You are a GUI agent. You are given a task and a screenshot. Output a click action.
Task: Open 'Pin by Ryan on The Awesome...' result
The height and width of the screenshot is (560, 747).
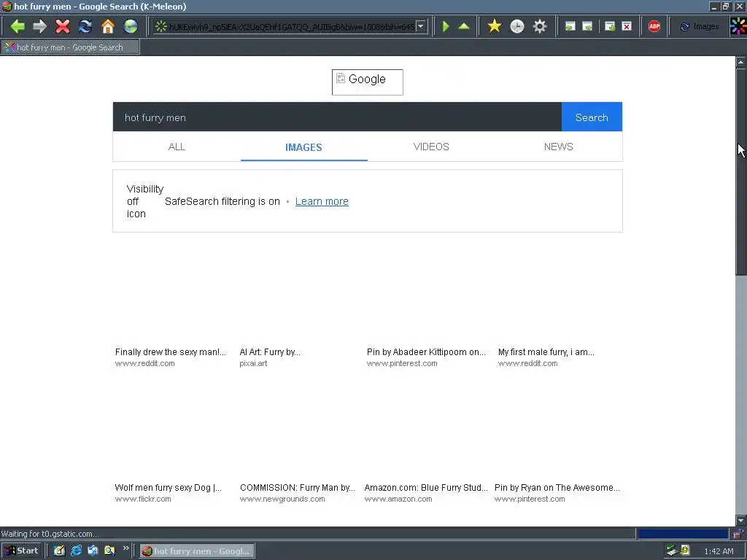pos(557,488)
